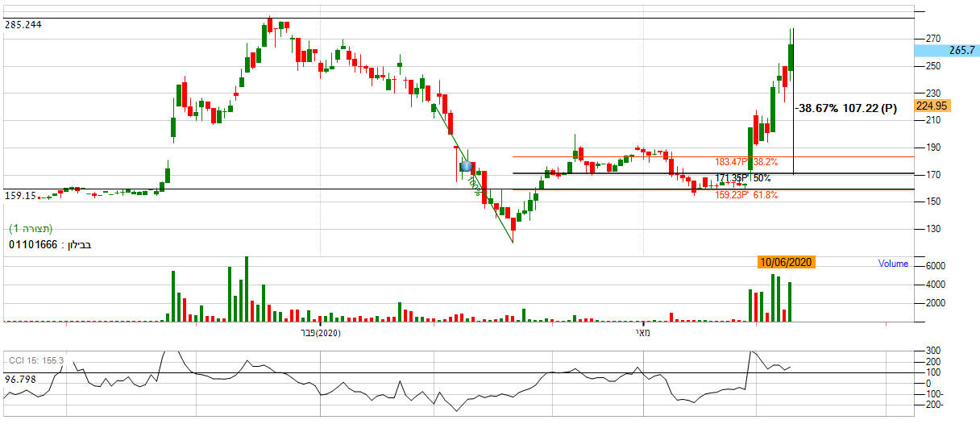Click the tallest green volume bar
This screenshot has width=980, height=424.
246,289
